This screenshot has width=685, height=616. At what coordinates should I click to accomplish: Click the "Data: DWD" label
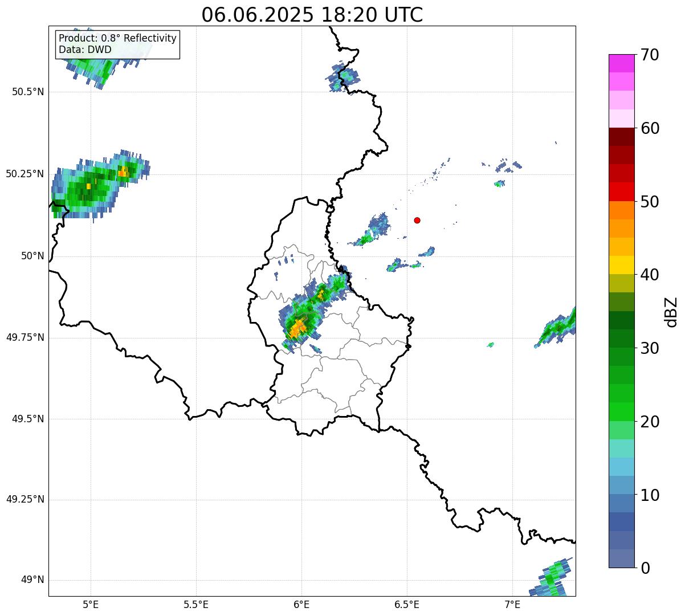click(85, 50)
